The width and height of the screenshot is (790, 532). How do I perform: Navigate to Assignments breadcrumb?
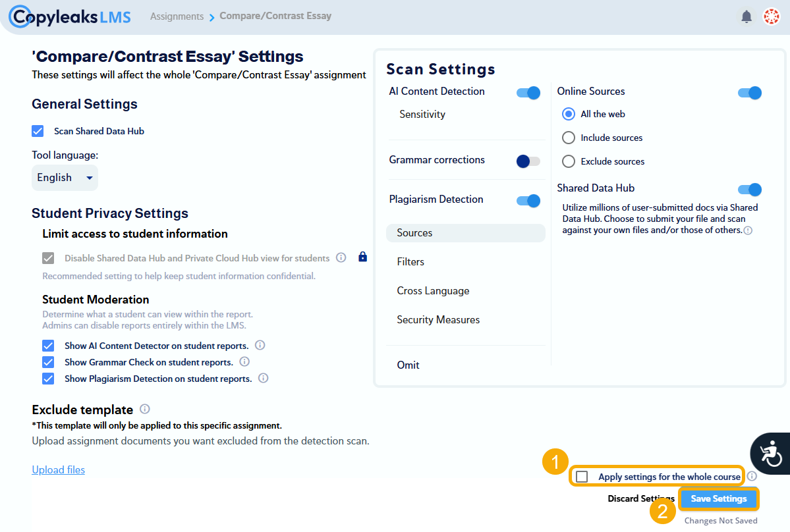tap(177, 16)
